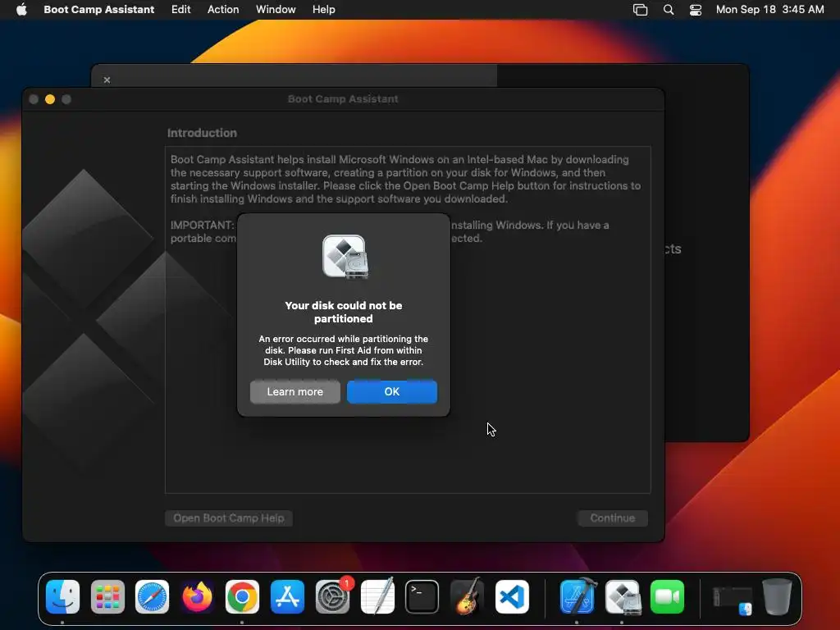Open Launchpad from the Dock
This screenshot has width=840, height=630.
[107, 597]
